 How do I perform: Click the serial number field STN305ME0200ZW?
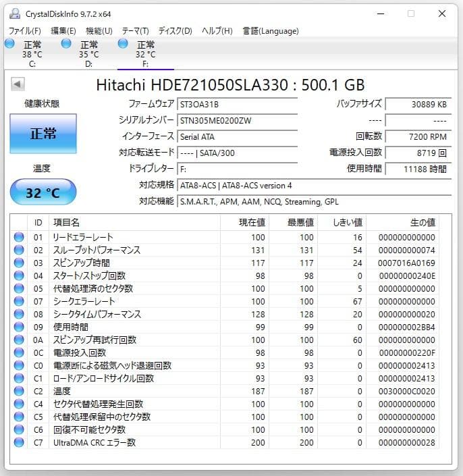point(238,120)
